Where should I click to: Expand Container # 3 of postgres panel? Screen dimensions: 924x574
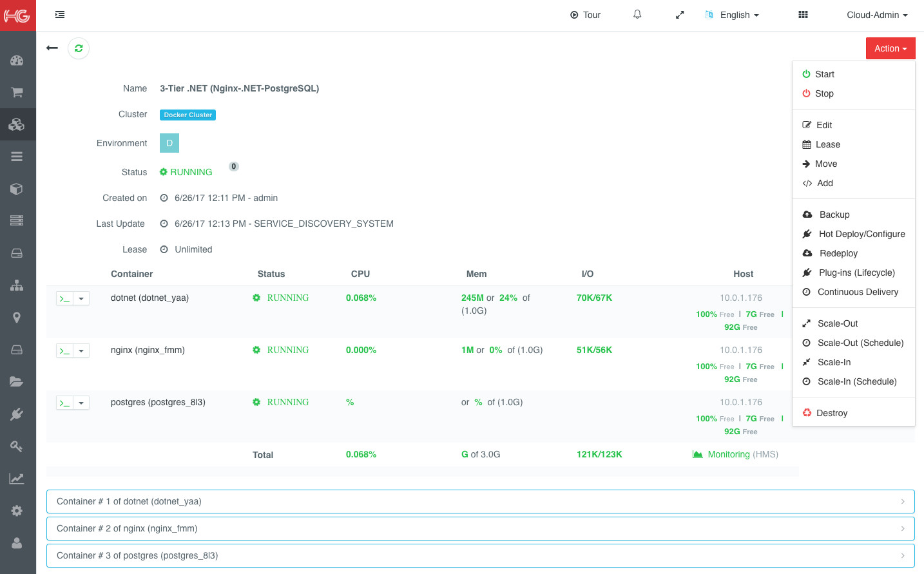(481, 555)
